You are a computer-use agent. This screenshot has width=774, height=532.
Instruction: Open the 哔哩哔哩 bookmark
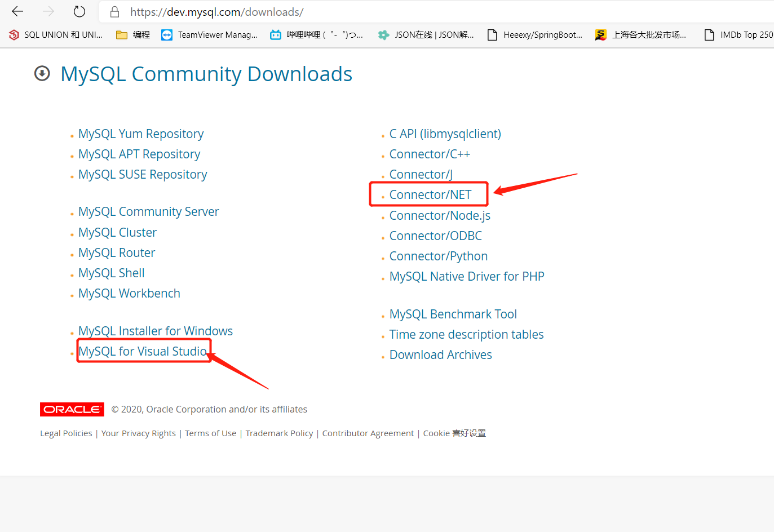point(316,35)
